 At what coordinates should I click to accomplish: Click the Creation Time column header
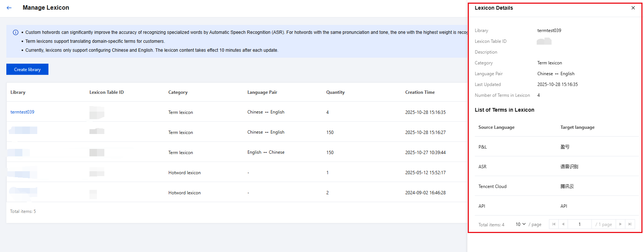tap(420, 92)
